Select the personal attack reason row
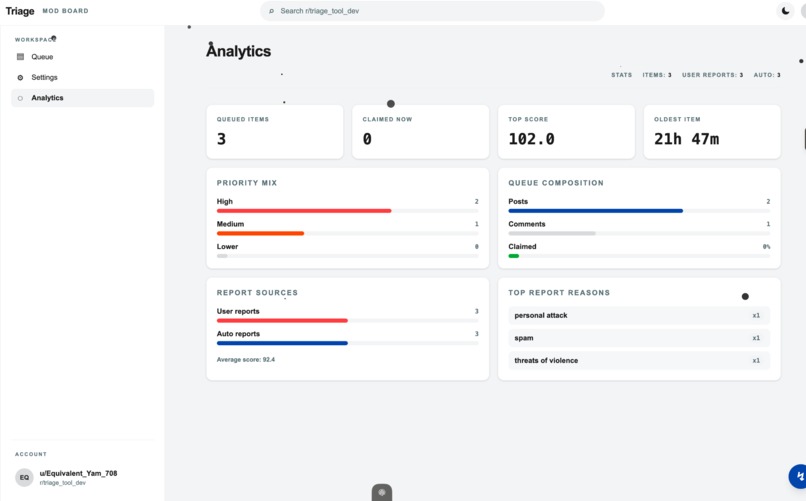Screen dimensions: 806x501 (639, 316)
